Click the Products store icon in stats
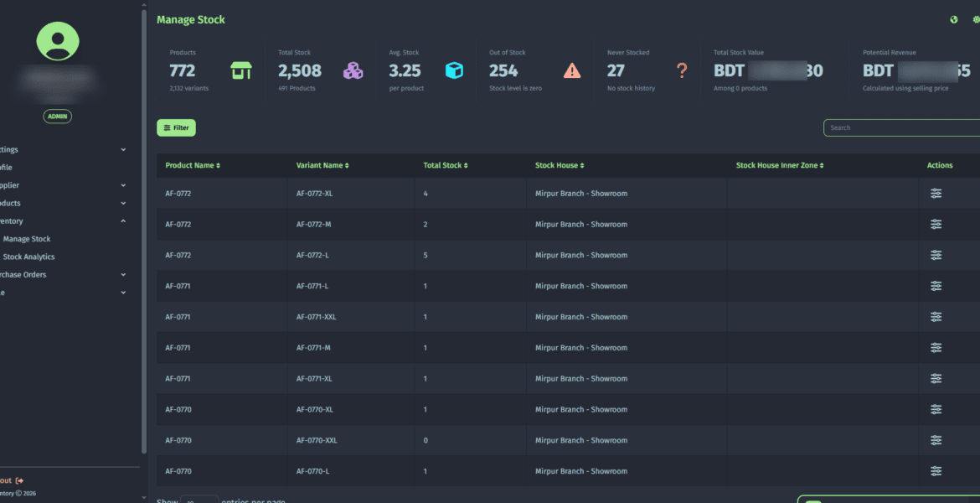This screenshot has width=980, height=503. pos(241,71)
